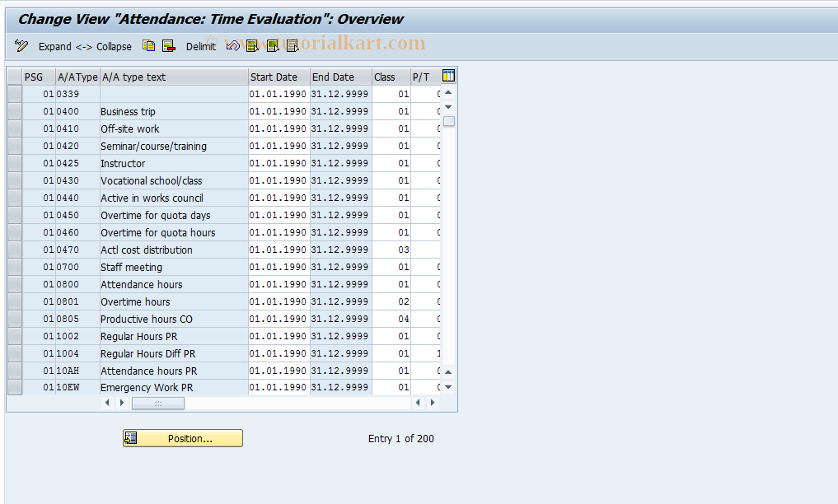838x504 pixels.
Task: Click Start Date column header
Action: pyautogui.click(x=279, y=77)
